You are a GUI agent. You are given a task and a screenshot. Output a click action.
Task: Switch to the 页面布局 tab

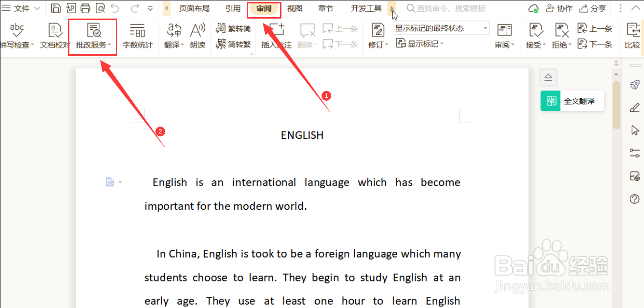[x=194, y=8]
